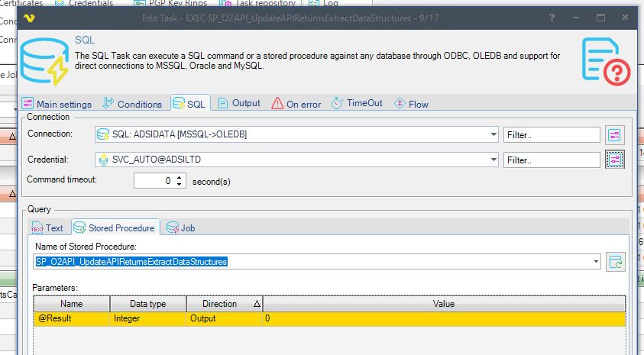Image resolution: width=644 pixels, height=355 pixels.
Task: Switch to the Text query tab
Action: click(47, 228)
